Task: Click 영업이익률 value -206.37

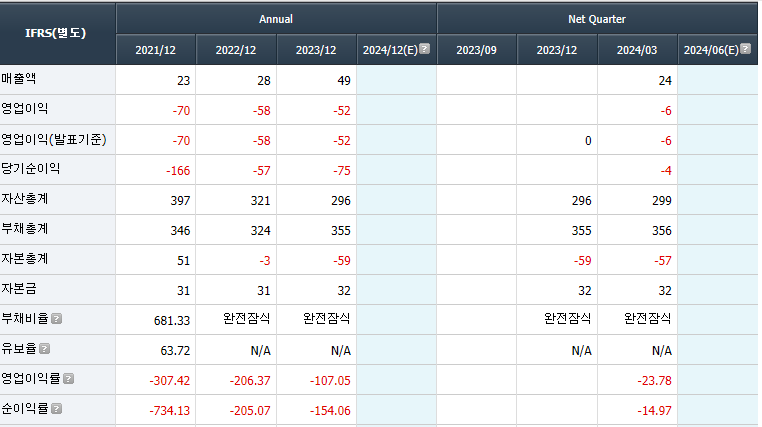Action: pos(250,381)
